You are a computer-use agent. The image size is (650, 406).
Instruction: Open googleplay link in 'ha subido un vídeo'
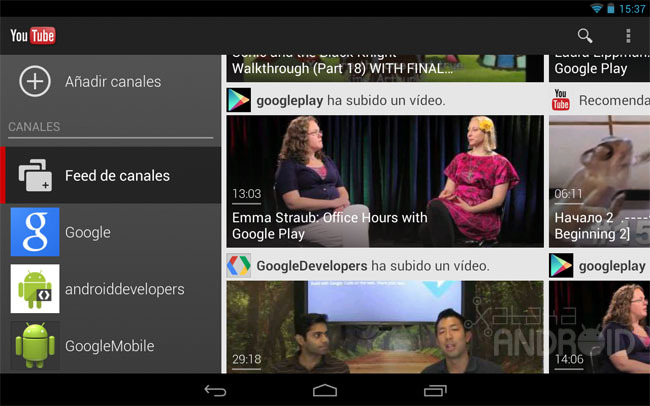[289, 100]
